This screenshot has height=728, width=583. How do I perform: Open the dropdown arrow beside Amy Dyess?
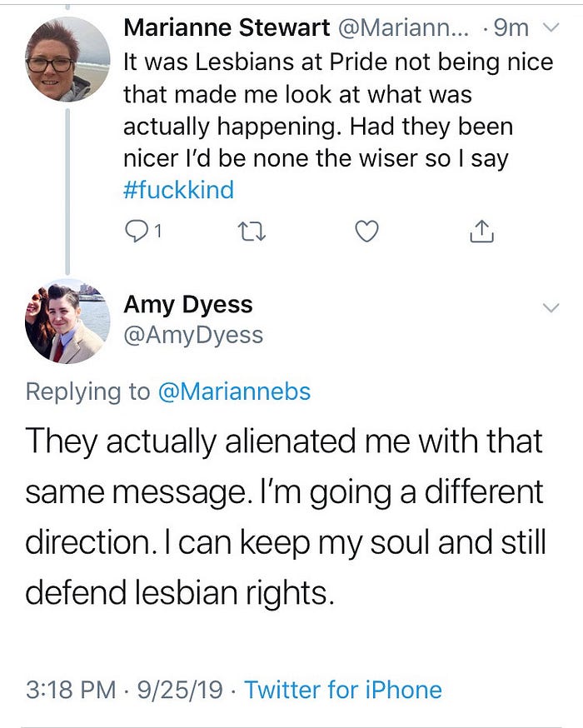tap(551, 307)
